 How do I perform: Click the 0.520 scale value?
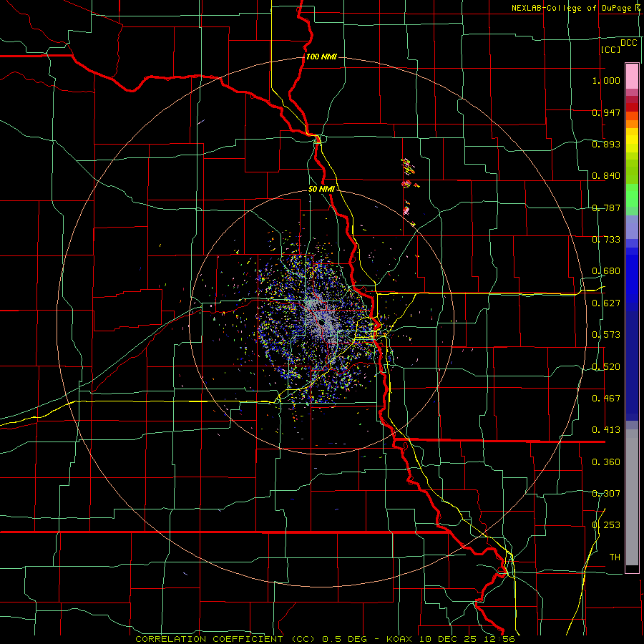(x=606, y=367)
